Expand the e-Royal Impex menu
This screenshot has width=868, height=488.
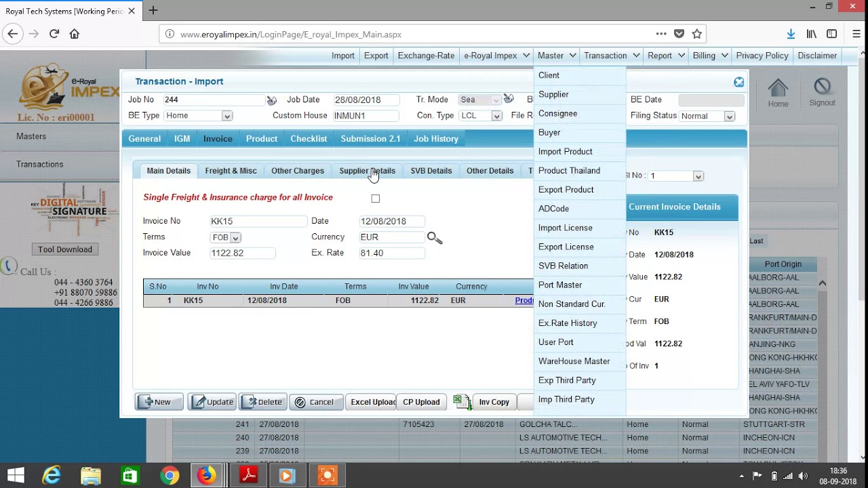coord(496,56)
